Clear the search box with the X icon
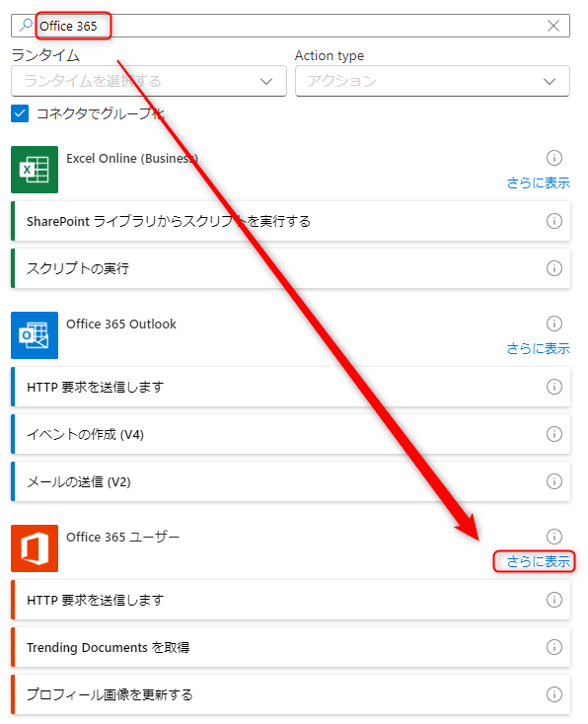This screenshot has width=588, height=724. (x=552, y=26)
